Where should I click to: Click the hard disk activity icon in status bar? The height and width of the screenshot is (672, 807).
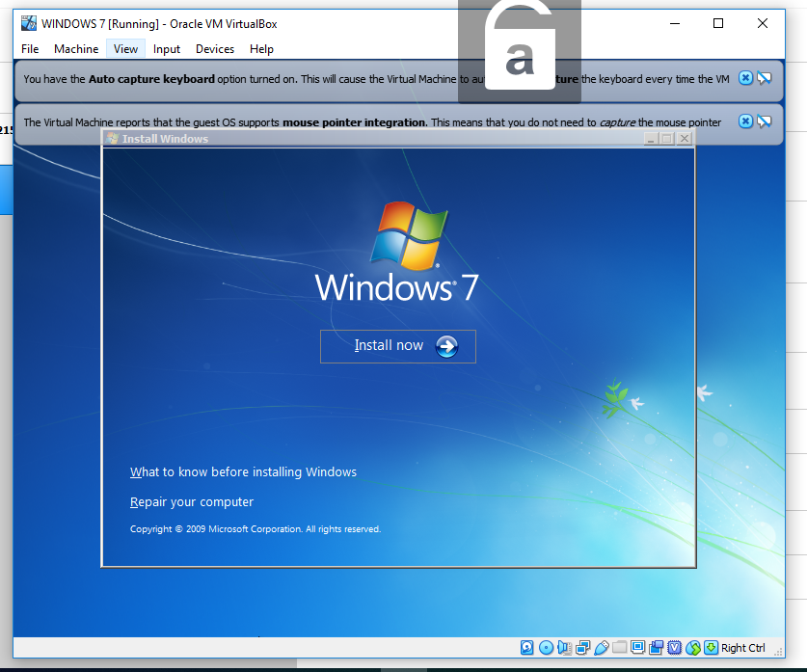click(527, 647)
